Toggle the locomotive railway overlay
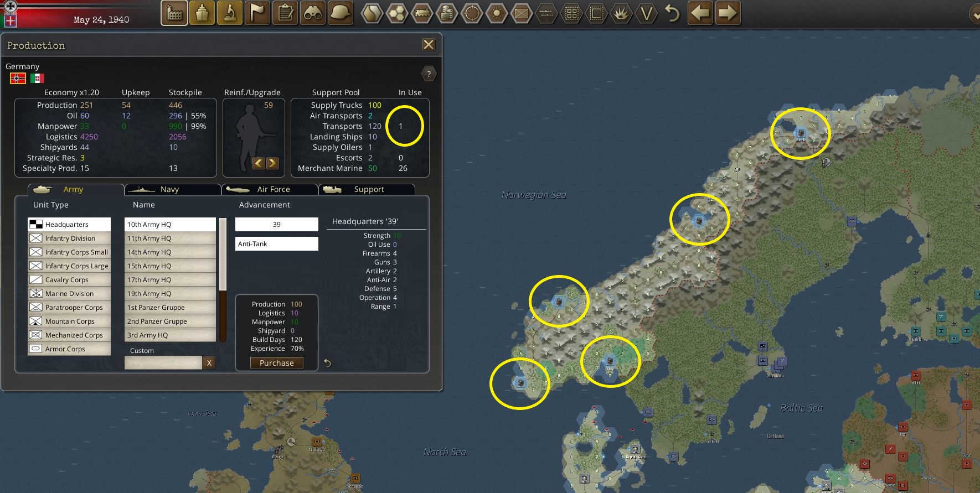This screenshot has width=980, height=493. pos(422,13)
